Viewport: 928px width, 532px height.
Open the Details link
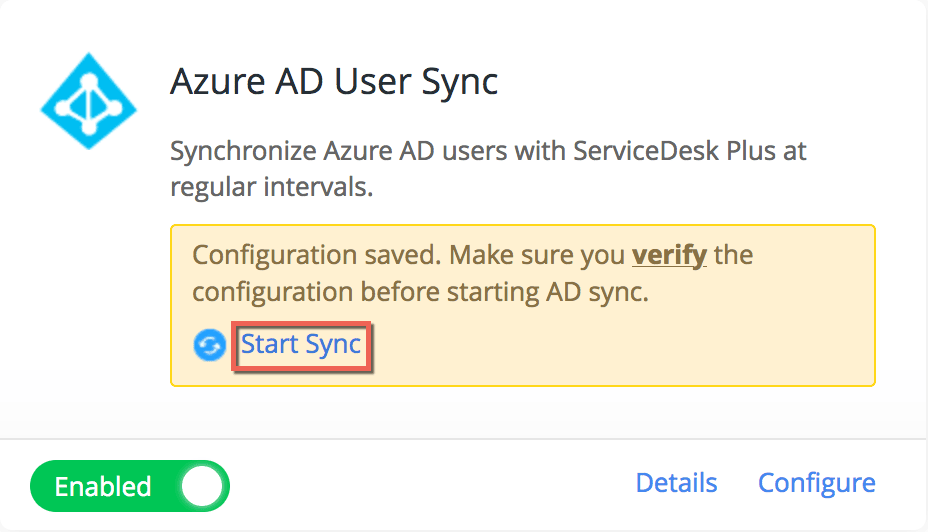(676, 483)
